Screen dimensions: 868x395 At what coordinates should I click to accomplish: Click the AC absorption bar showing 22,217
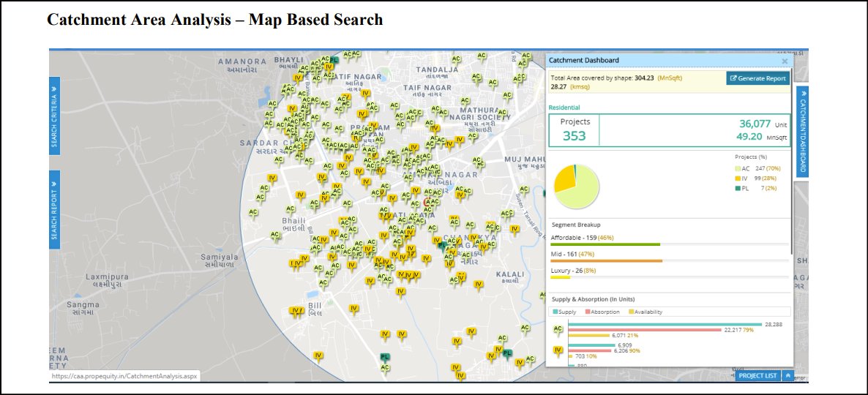645,331
